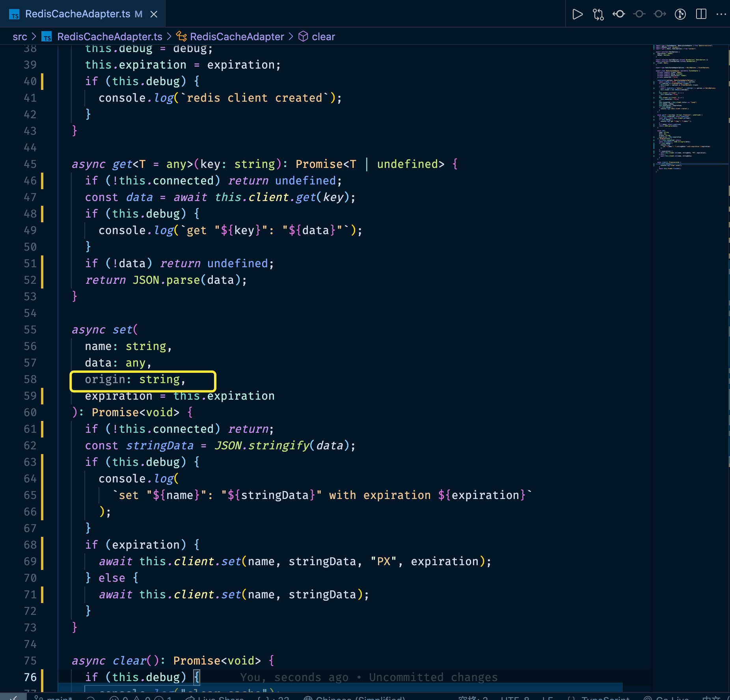Image resolution: width=730 pixels, height=700 pixels.
Task: Click the TS icon in the breadcrumb
Action: 47,37
